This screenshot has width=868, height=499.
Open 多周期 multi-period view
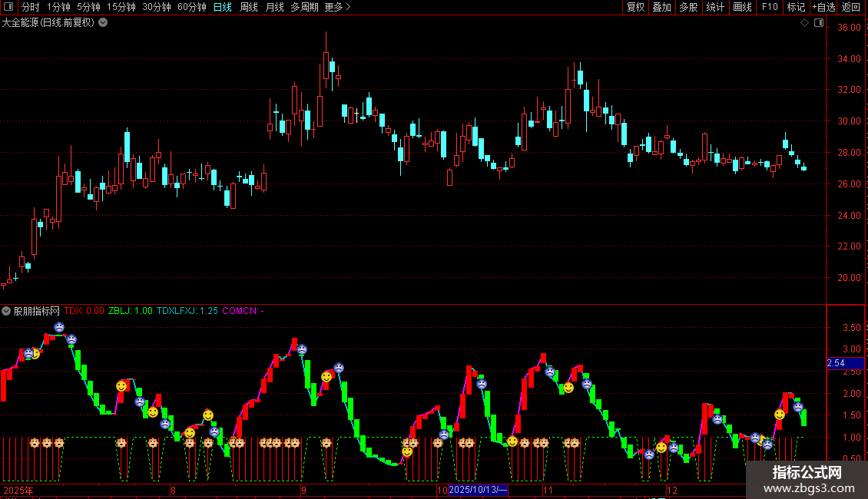click(304, 7)
